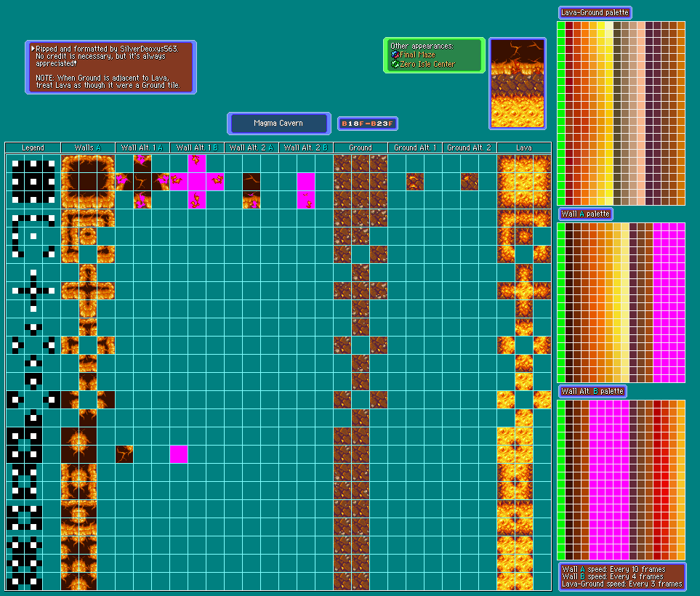Open the Magma Cavern preview image
The image size is (700, 596).
tap(518, 84)
